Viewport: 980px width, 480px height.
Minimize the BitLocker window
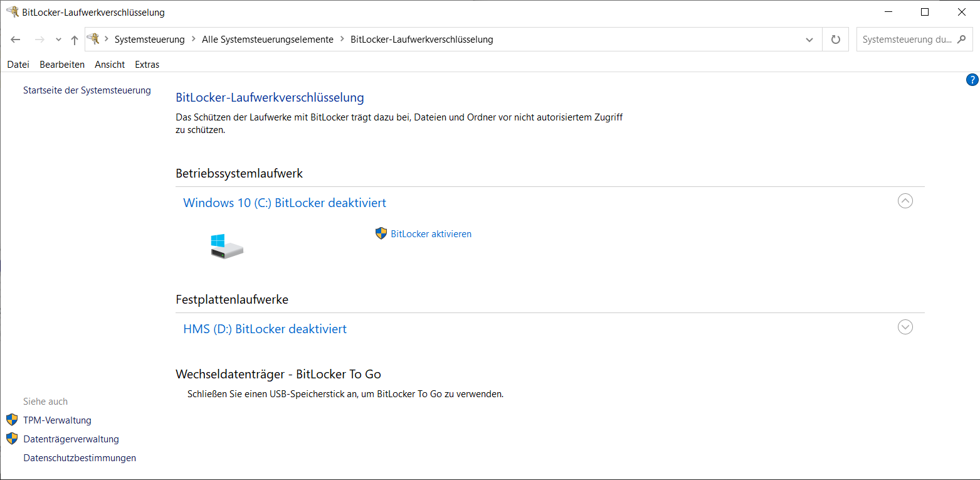(x=888, y=12)
